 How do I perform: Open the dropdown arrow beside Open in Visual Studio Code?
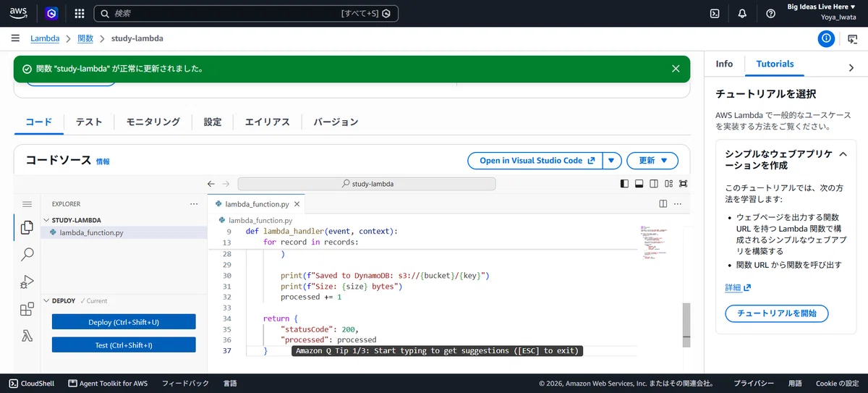pos(613,161)
